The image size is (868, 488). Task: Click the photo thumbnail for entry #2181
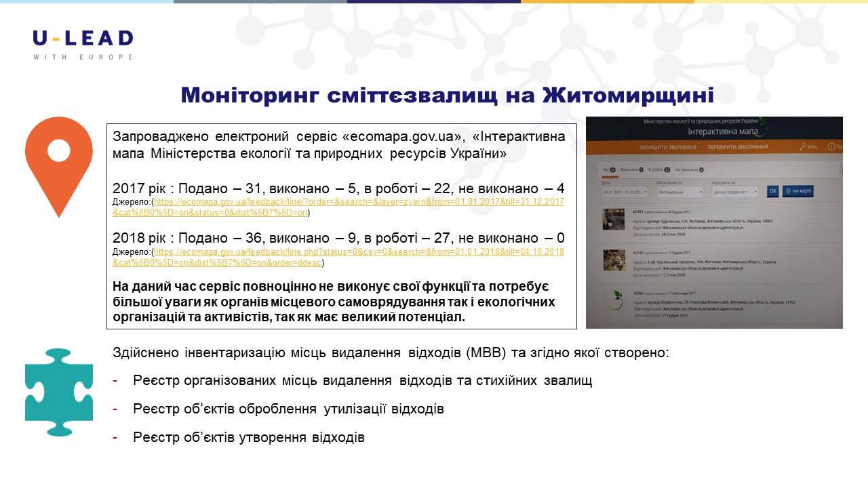point(614,220)
